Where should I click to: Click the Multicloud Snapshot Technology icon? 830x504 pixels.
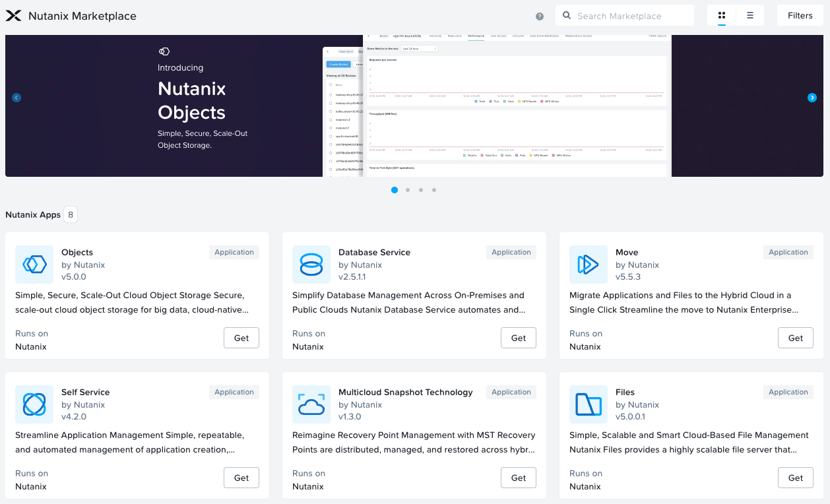click(x=311, y=404)
